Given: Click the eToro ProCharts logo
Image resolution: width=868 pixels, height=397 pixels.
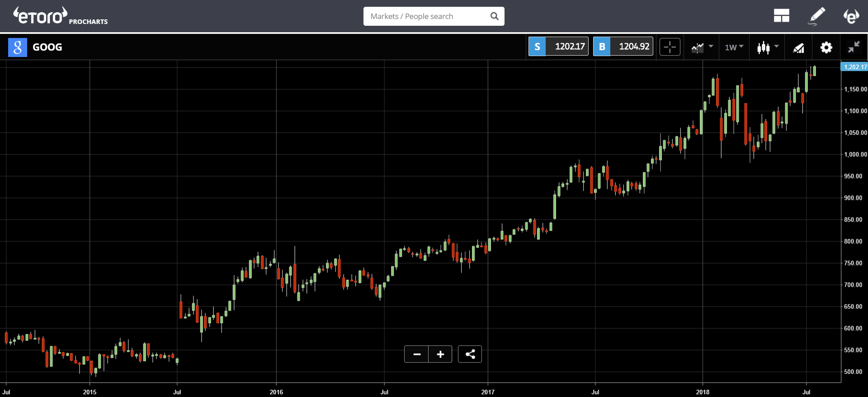Looking at the screenshot, I should pyautogui.click(x=60, y=16).
